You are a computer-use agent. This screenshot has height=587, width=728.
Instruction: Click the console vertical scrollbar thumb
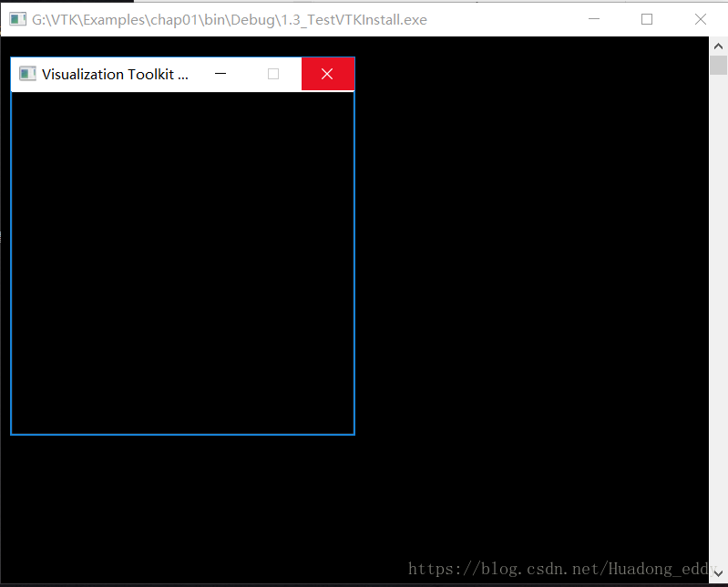coord(718,65)
